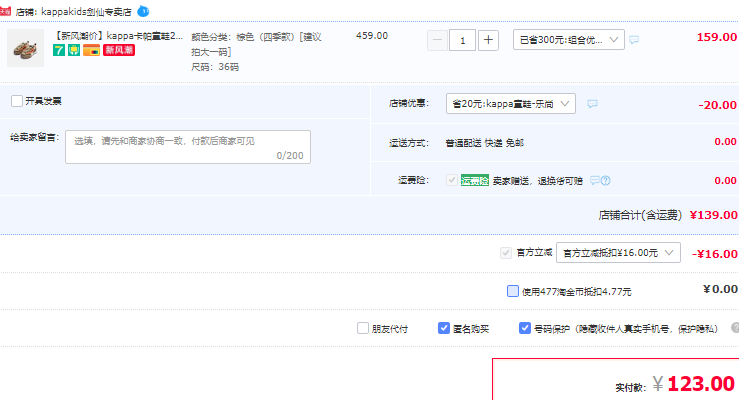Uncheck the 匿名购买 checkbox
Screen dimensions: 739x400
pyautogui.click(x=443, y=328)
